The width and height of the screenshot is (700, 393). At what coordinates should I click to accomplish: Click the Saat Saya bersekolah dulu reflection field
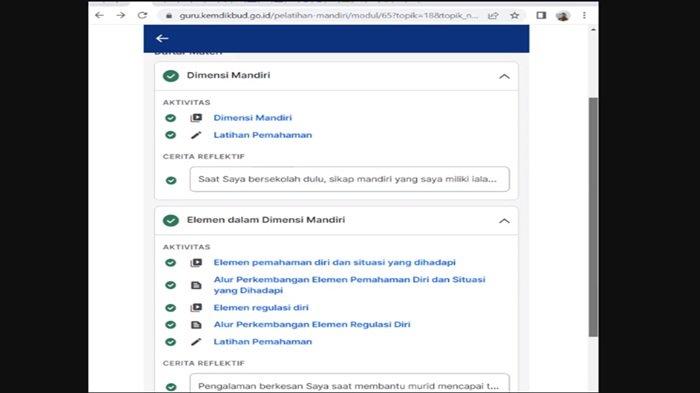[x=350, y=180]
